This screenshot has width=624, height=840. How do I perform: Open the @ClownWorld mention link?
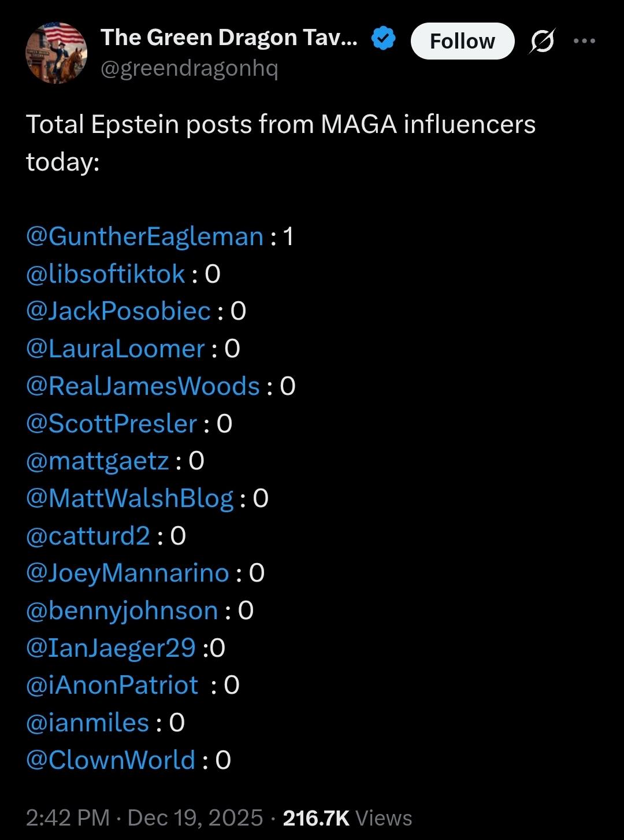tap(111, 760)
